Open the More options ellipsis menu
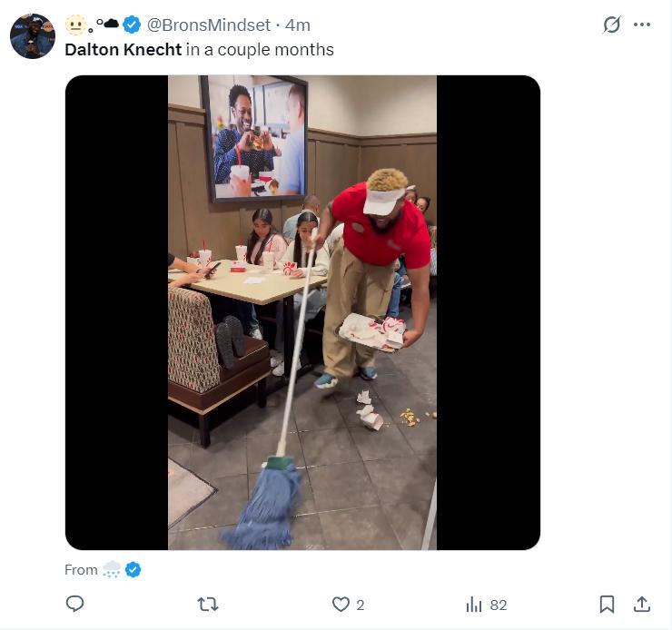Image resolution: width=672 pixels, height=630 pixels. tap(642, 25)
